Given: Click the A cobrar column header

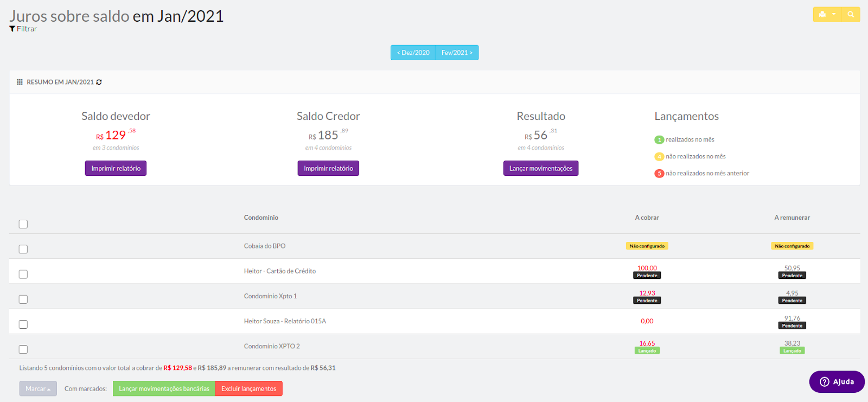Looking at the screenshot, I should 647,218.
